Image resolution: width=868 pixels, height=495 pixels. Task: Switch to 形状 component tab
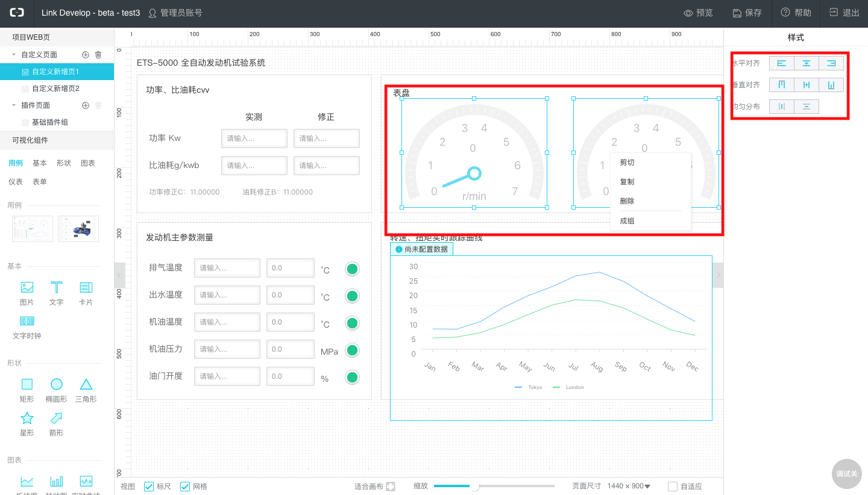(x=64, y=163)
